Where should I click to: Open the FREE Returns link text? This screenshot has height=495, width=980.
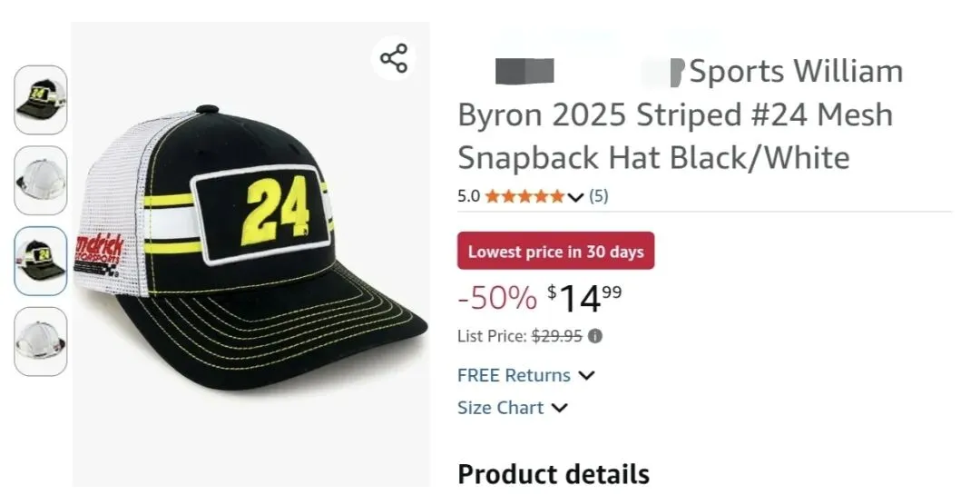[x=514, y=375]
